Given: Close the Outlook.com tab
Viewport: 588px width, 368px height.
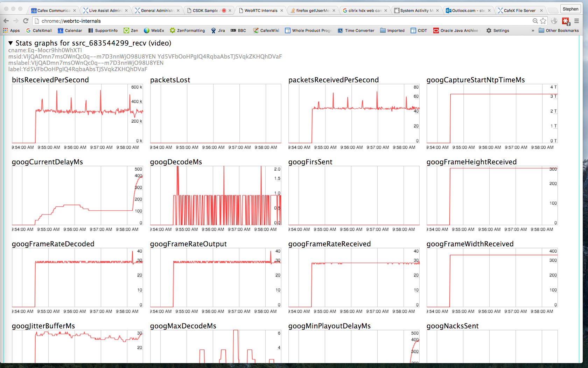Looking at the screenshot, I should click(x=489, y=11).
